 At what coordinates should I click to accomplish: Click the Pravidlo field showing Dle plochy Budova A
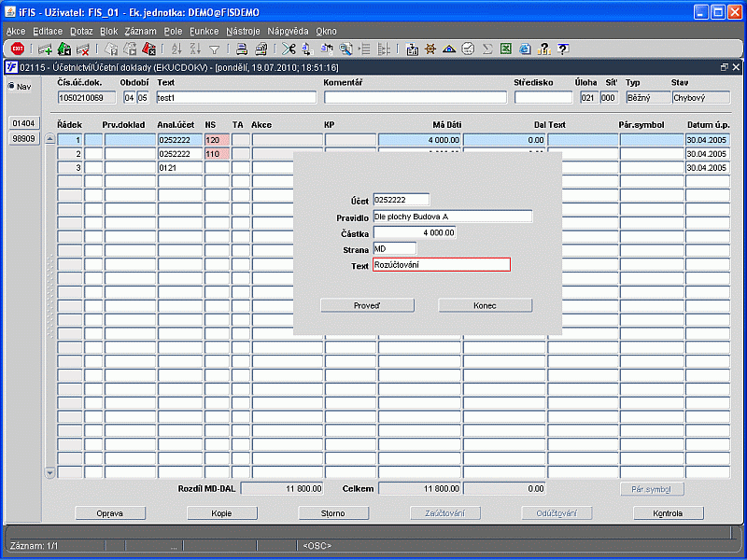[453, 217]
